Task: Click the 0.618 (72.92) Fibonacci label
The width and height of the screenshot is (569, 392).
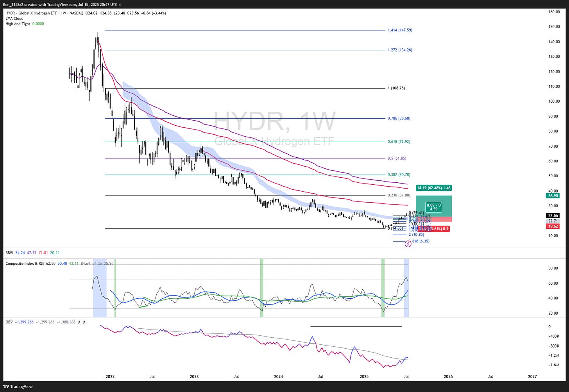Action: 399,142
